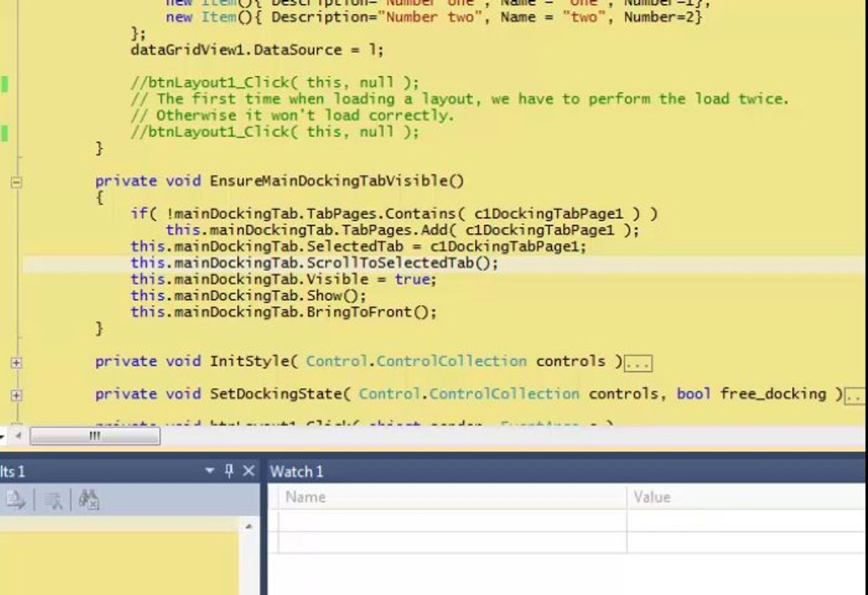Click the editor horizontal scrollbar thumb
The width and height of the screenshot is (868, 595).
click(x=95, y=436)
